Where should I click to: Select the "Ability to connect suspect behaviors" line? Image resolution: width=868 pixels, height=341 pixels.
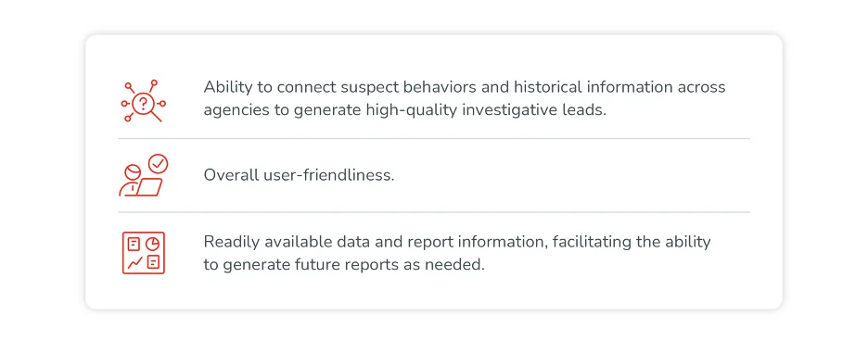coord(465,87)
